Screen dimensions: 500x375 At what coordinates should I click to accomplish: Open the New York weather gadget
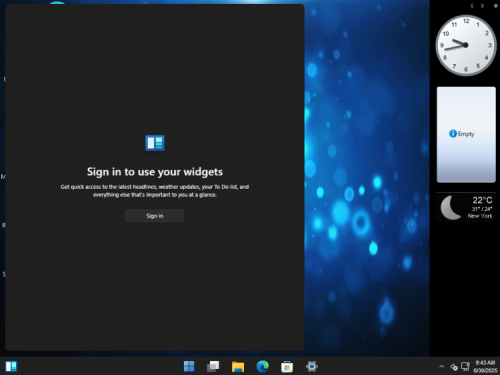466,207
